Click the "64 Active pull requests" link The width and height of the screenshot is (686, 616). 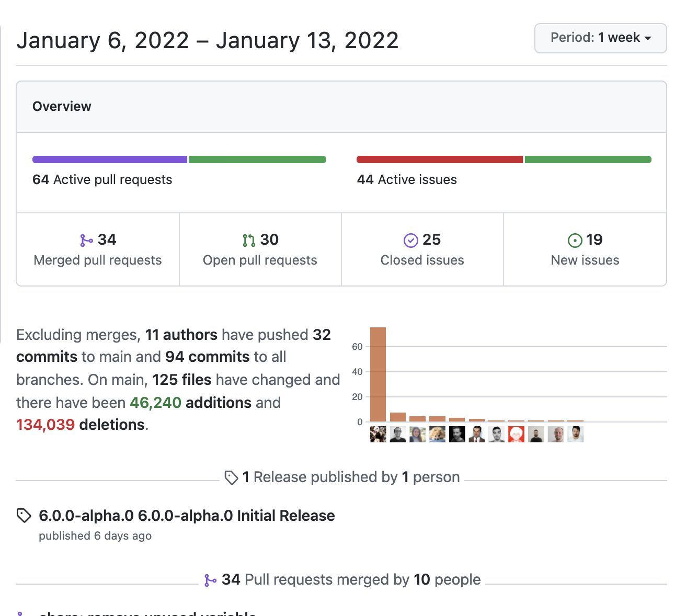(x=102, y=179)
